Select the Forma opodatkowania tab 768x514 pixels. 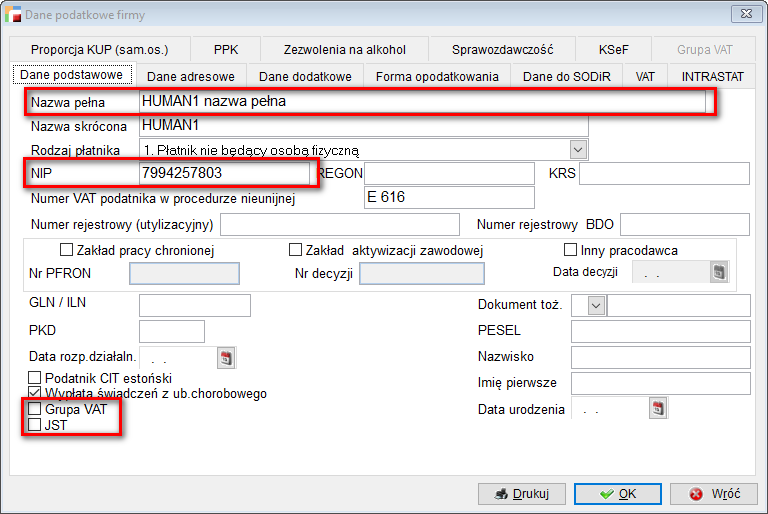click(x=437, y=76)
